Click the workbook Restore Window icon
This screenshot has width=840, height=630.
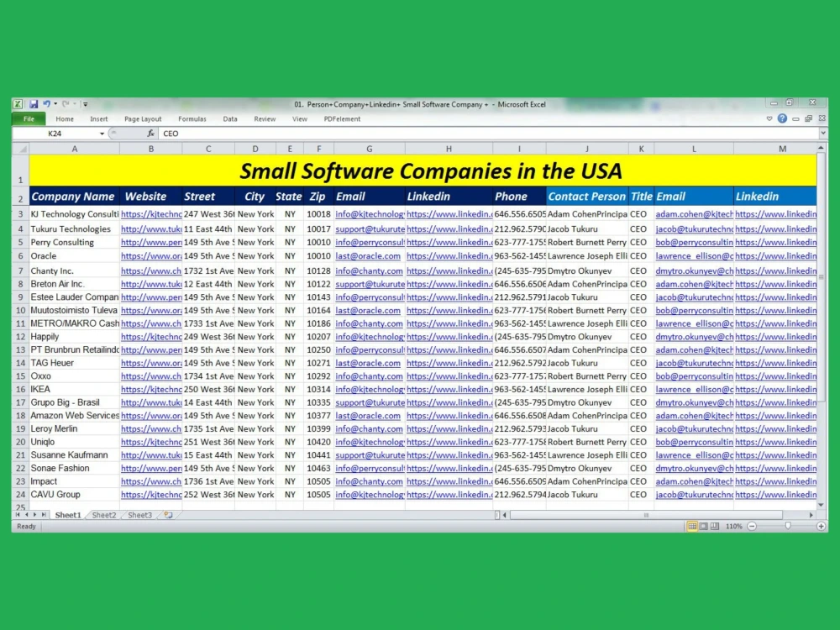[x=808, y=119]
